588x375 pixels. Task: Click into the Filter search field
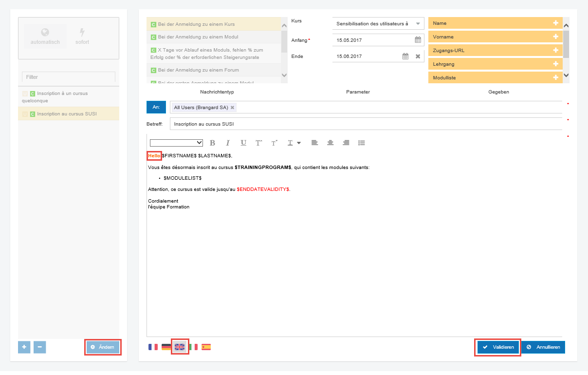coord(69,77)
